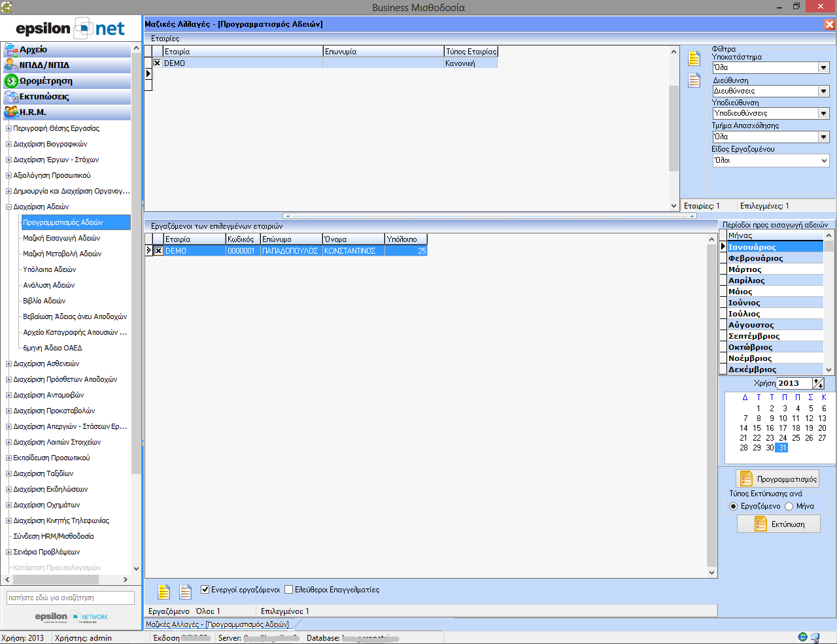Screen dimensions: 837x644
Task: Click the H.R.M. sidebar icon
Action: coord(10,112)
